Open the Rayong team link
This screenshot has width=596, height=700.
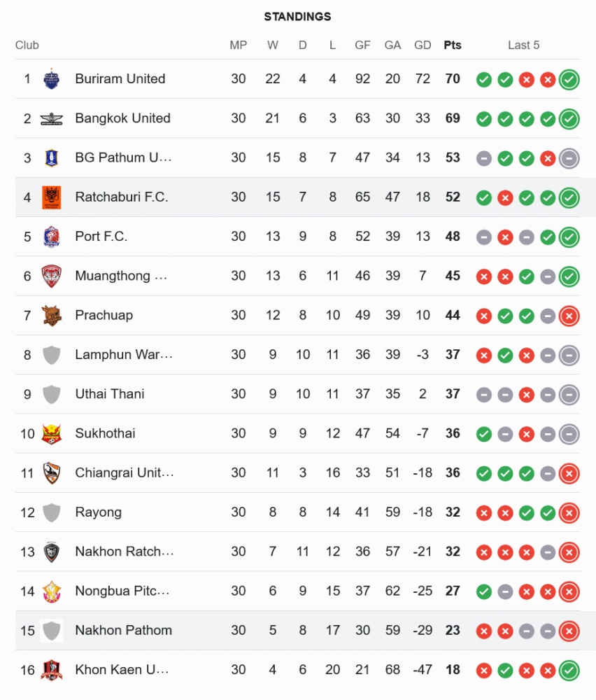[x=98, y=512]
